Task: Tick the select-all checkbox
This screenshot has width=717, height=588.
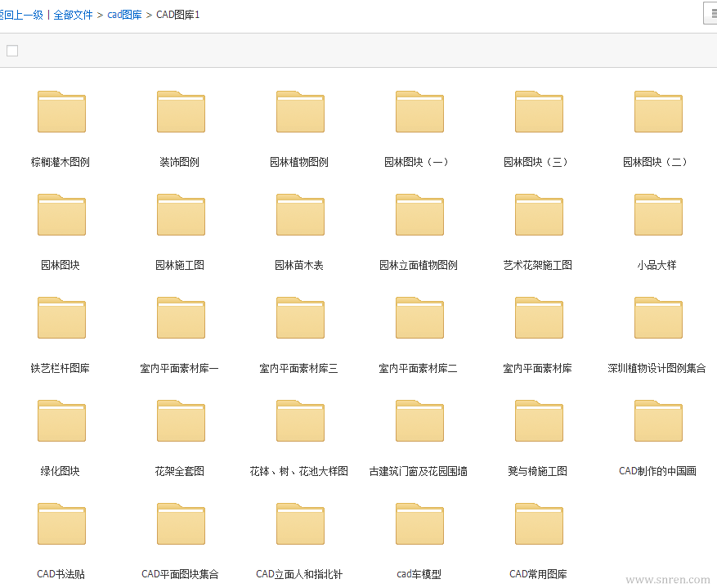Action: pyautogui.click(x=12, y=51)
